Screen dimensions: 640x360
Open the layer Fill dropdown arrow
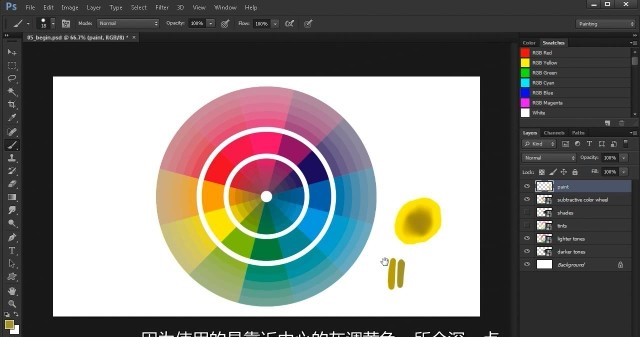click(x=624, y=172)
